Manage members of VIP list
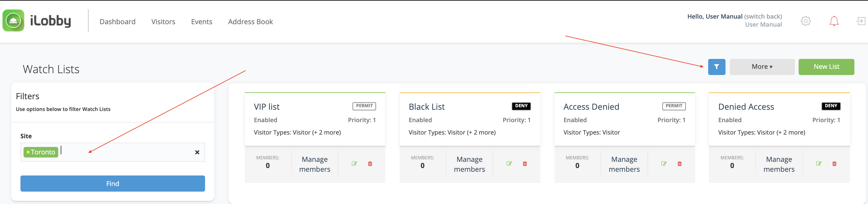The width and height of the screenshot is (868, 204). (315, 164)
